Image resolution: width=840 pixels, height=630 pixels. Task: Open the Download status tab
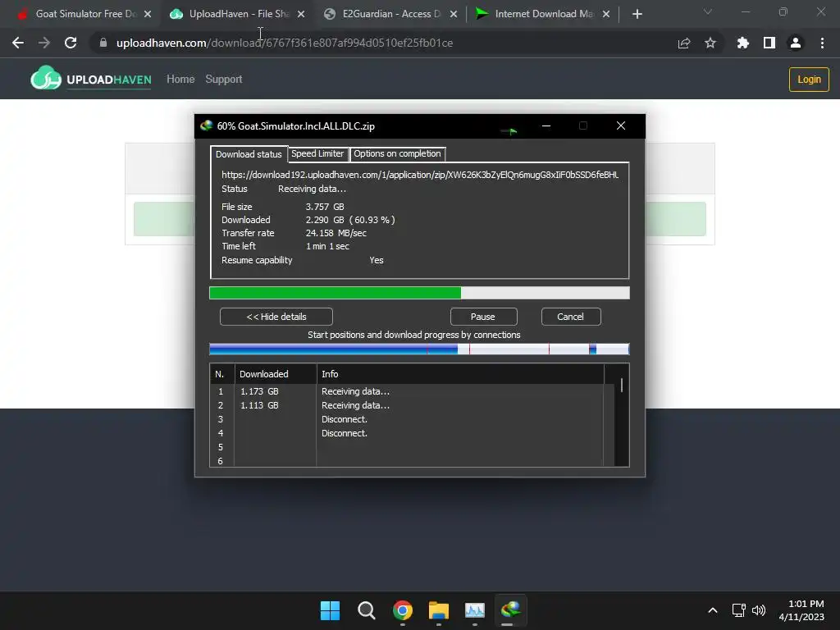[249, 154]
